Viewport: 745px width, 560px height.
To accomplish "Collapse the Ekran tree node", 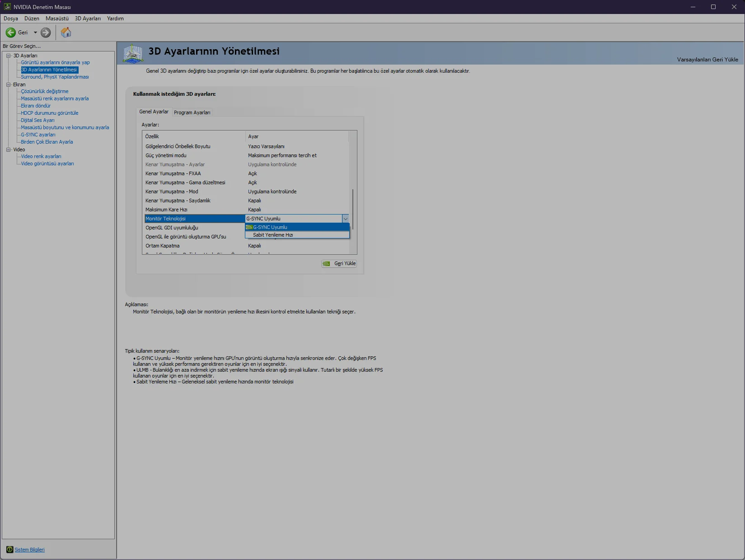I will (8, 84).
